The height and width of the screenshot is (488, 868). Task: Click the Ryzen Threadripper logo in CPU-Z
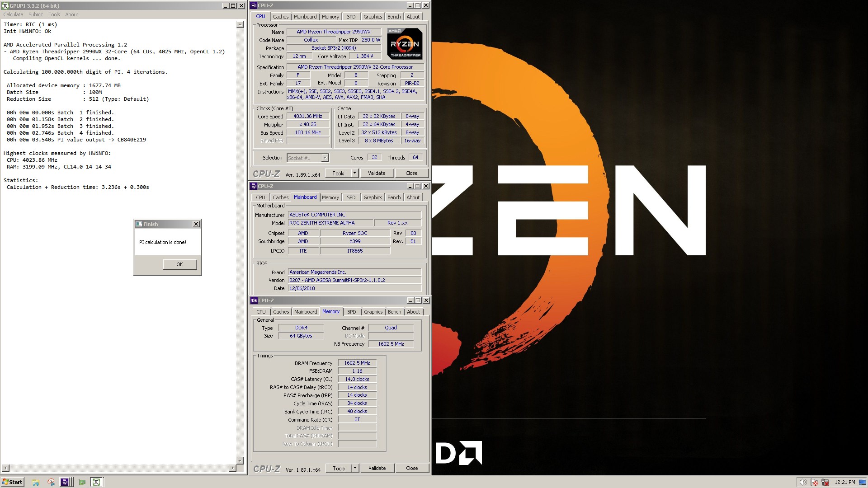(x=405, y=44)
